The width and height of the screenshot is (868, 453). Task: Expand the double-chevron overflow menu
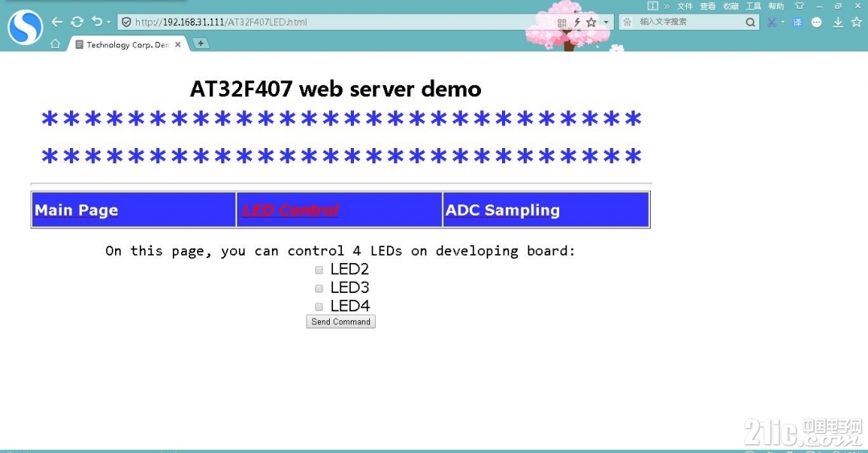[x=667, y=6]
